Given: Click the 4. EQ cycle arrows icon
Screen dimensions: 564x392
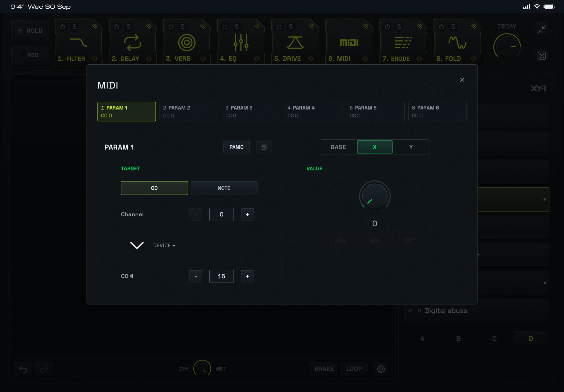Looking at the screenshot, I should (x=257, y=59).
